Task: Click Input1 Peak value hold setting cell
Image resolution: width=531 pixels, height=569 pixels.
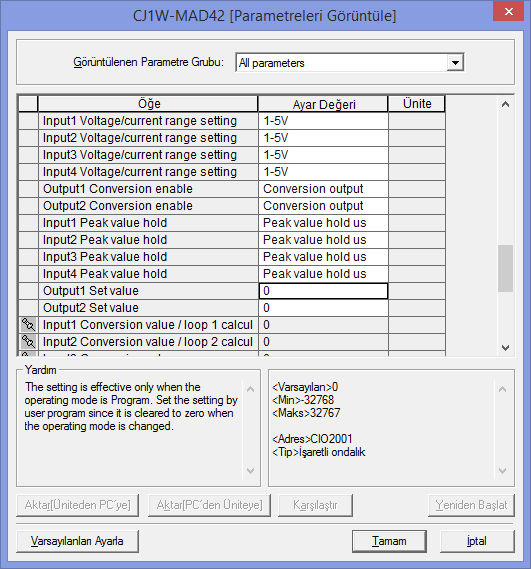Action: point(323,223)
